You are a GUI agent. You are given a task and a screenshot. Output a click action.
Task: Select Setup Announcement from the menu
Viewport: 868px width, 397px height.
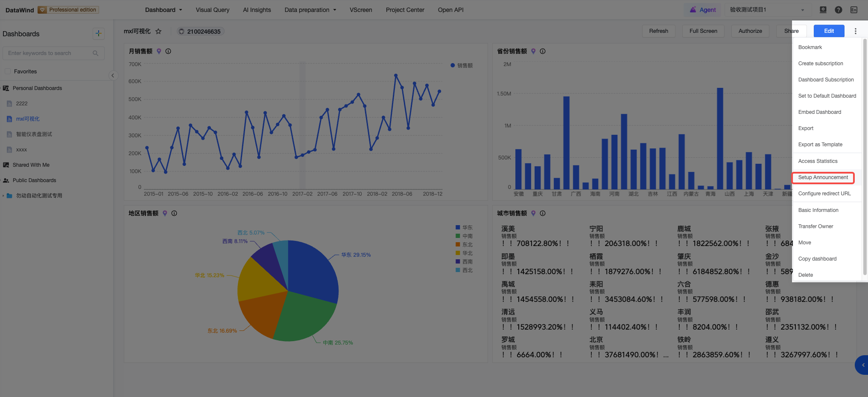coord(823,177)
